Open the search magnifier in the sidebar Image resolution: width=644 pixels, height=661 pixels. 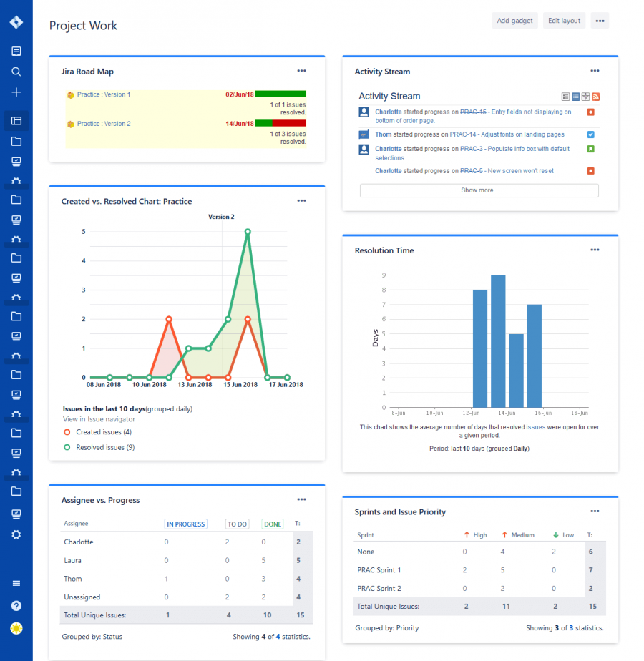pos(16,72)
